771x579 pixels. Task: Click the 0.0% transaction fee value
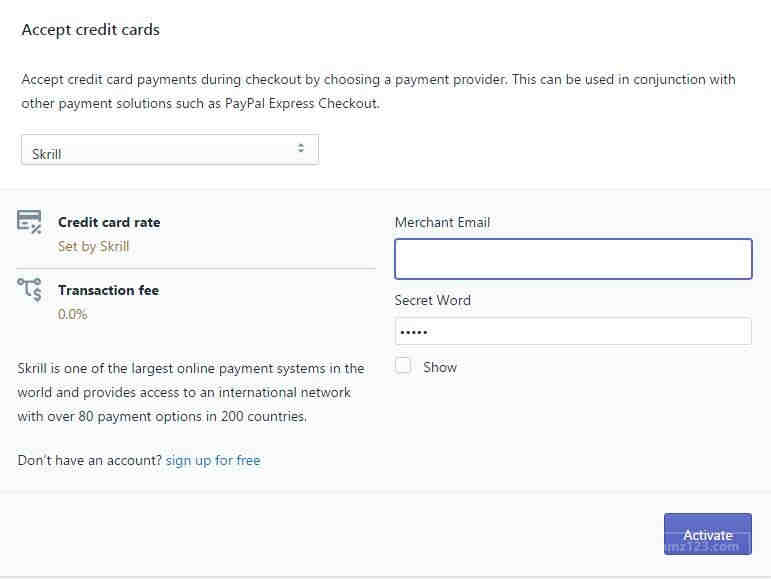[72, 314]
